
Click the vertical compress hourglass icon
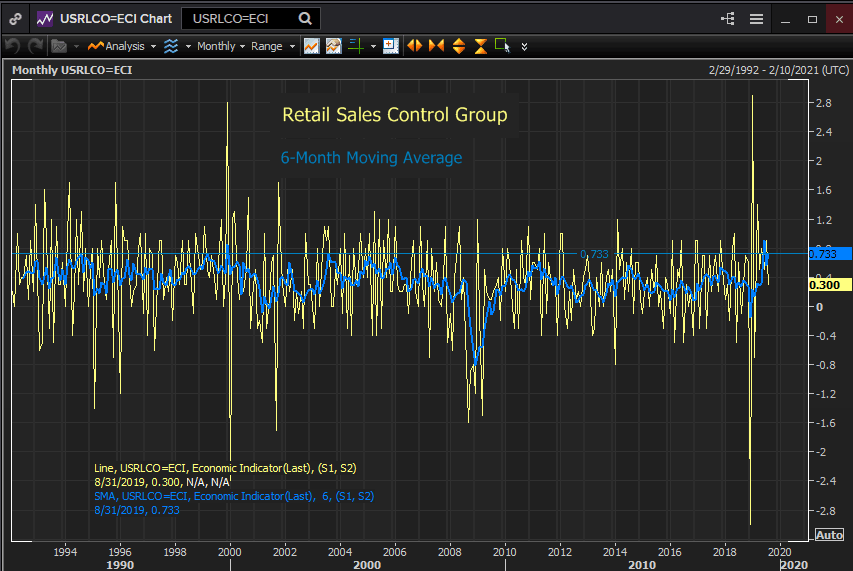481,46
